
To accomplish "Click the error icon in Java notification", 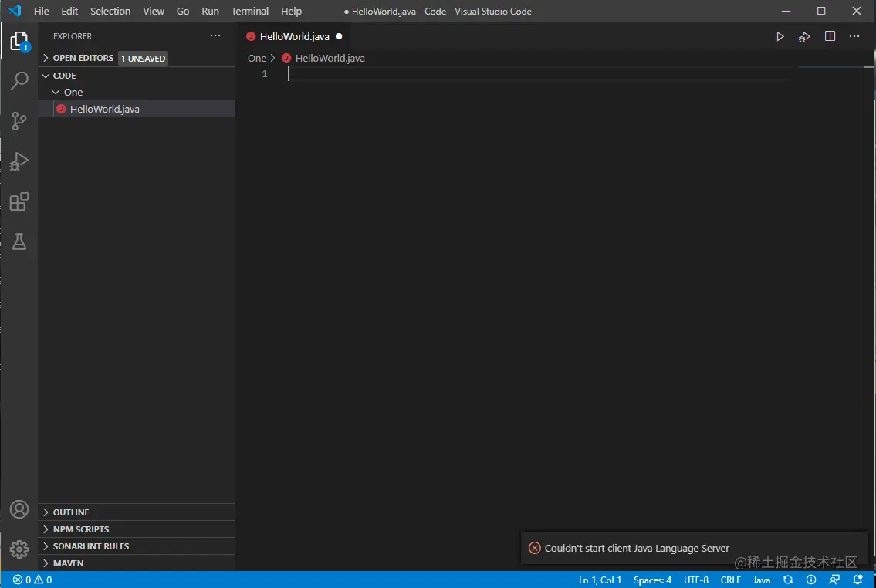I will 535,548.
